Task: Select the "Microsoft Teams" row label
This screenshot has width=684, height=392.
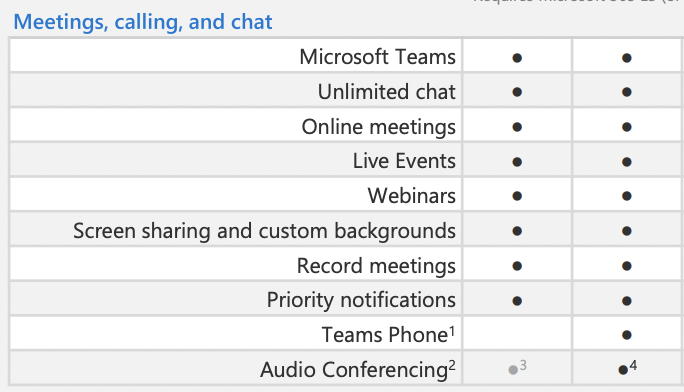Action: click(x=377, y=57)
